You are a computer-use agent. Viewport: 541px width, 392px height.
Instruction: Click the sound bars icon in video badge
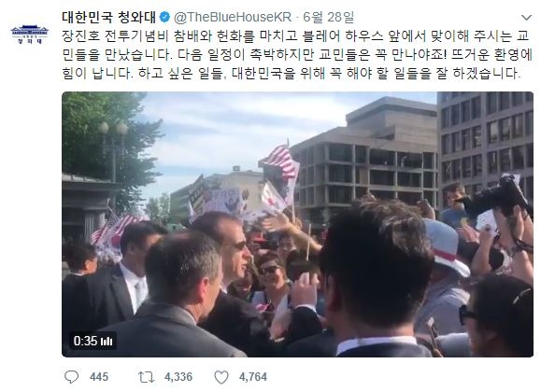pos(107,342)
